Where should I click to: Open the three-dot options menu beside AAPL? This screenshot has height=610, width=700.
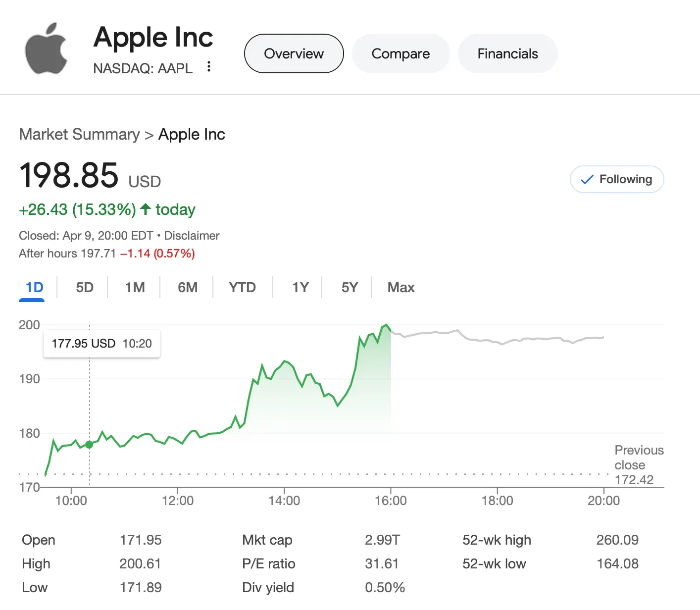tap(209, 66)
